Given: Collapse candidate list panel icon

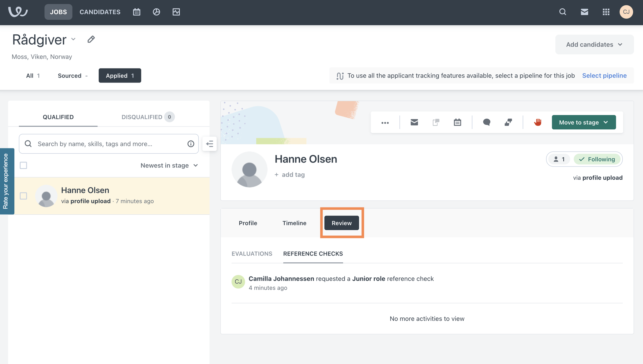Looking at the screenshot, I should click(209, 144).
